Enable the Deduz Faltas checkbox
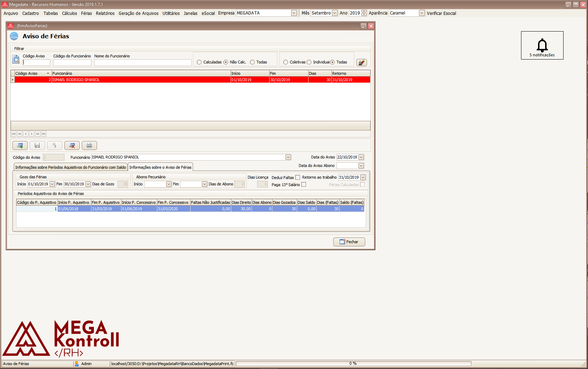 pos(298,178)
